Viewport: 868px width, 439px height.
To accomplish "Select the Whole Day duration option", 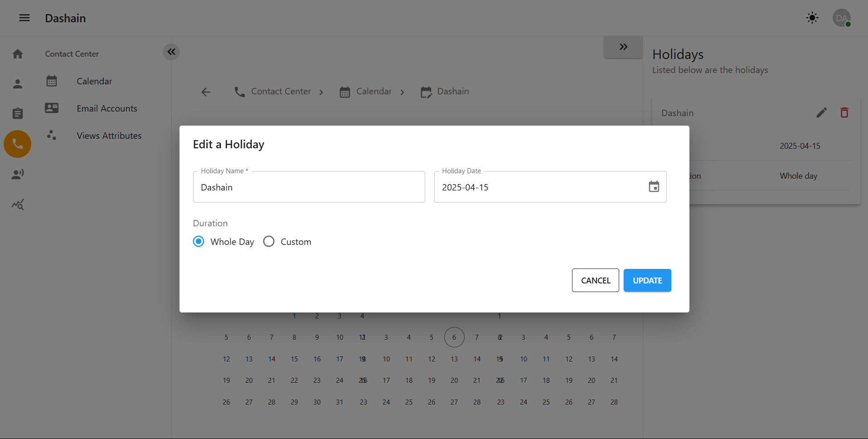I will pos(199,241).
